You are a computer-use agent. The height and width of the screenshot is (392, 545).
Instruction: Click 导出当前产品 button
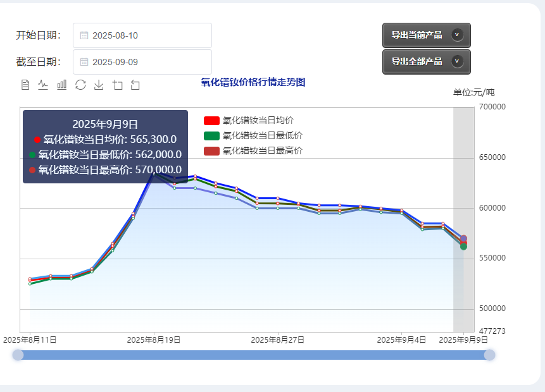tap(427, 35)
